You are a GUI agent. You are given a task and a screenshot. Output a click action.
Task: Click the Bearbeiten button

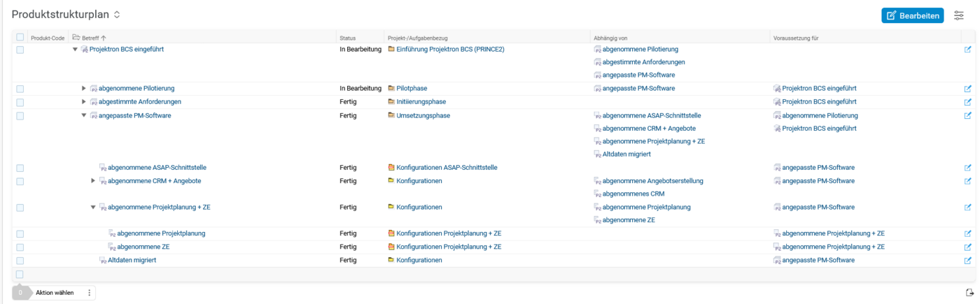[x=912, y=15]
